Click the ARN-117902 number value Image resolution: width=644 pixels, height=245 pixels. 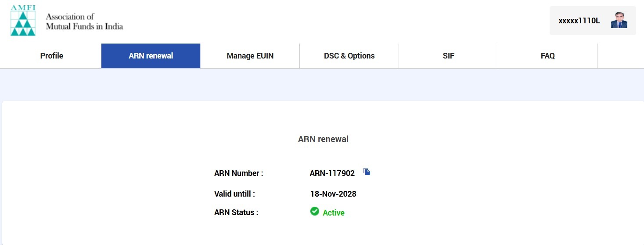point(332,173)
